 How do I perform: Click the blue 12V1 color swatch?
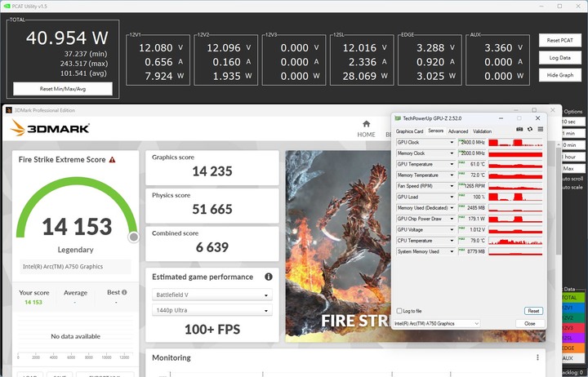click(x=573, y=308)
